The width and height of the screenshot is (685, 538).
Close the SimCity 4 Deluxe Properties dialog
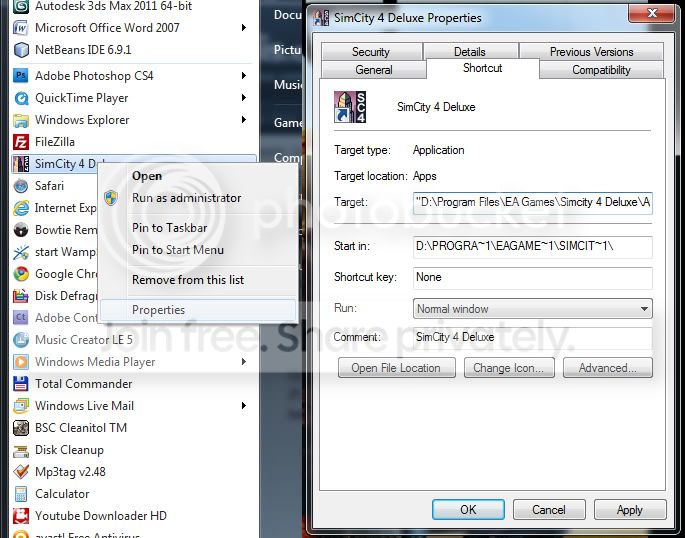(x=651, y=14)
